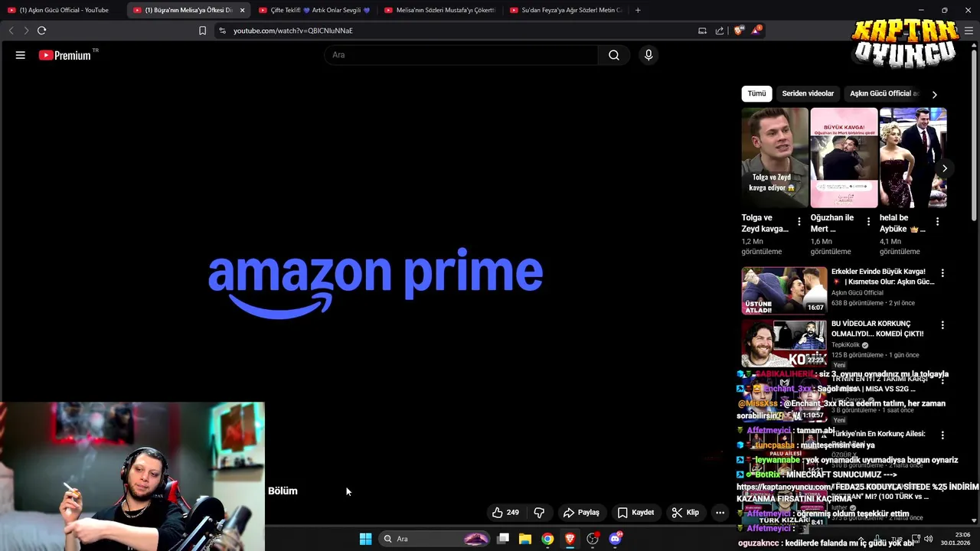Open options for 'Erkekler Evinde Büyük Kavga!'
The width and height of the screenshot is (980, 551).
pyautogui.click(x=942, y=273)
